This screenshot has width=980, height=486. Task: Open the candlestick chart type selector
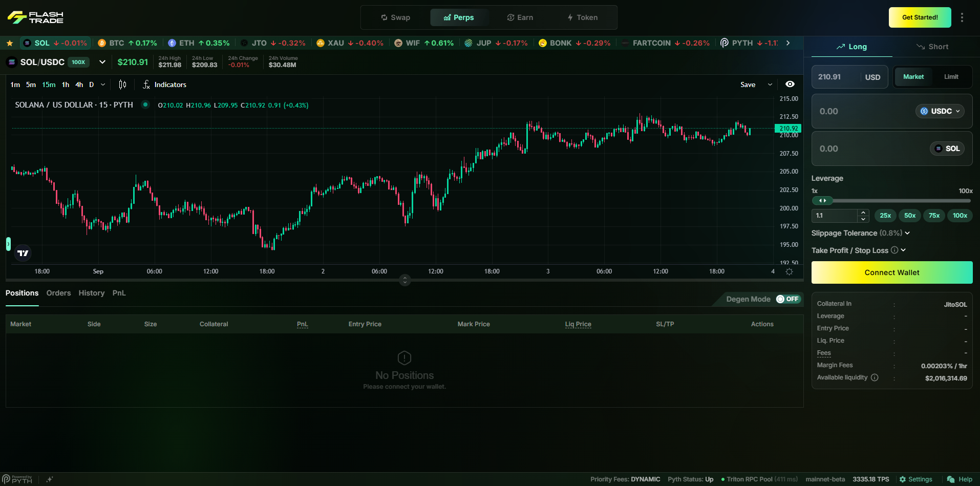[x=122, y=84]
